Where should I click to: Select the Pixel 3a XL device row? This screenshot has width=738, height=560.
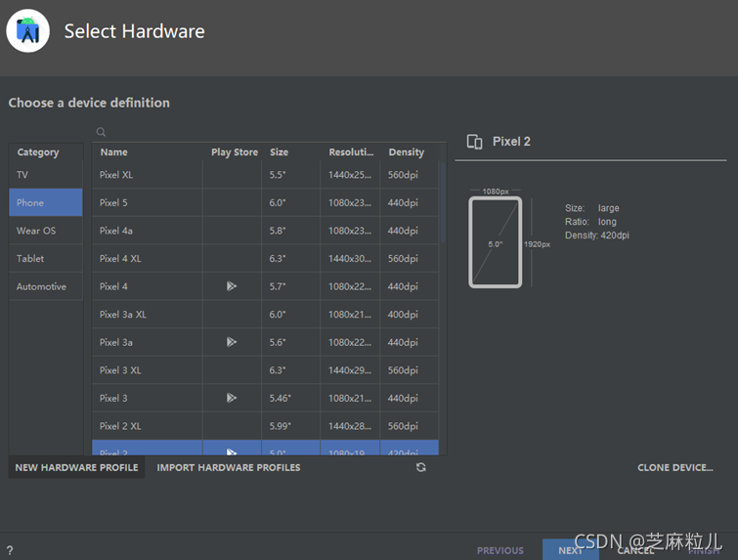(x=266, y=315)
